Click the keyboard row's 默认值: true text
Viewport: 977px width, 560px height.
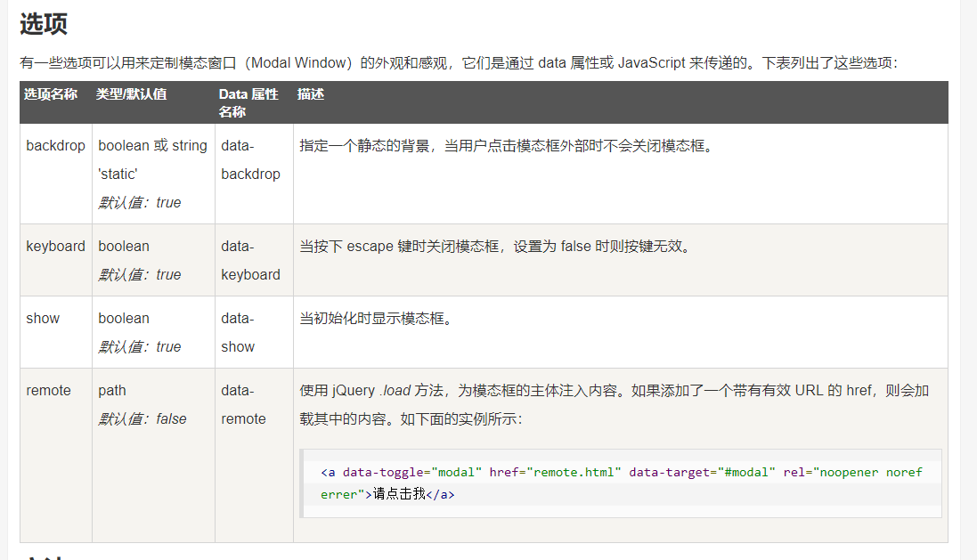(x=140, y=275)
